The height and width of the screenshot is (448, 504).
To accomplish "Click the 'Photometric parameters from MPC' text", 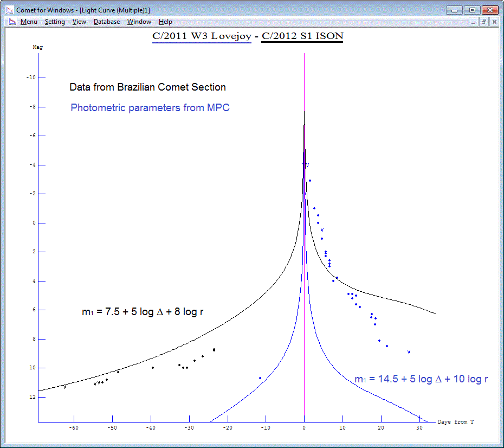I will point(150,108).
